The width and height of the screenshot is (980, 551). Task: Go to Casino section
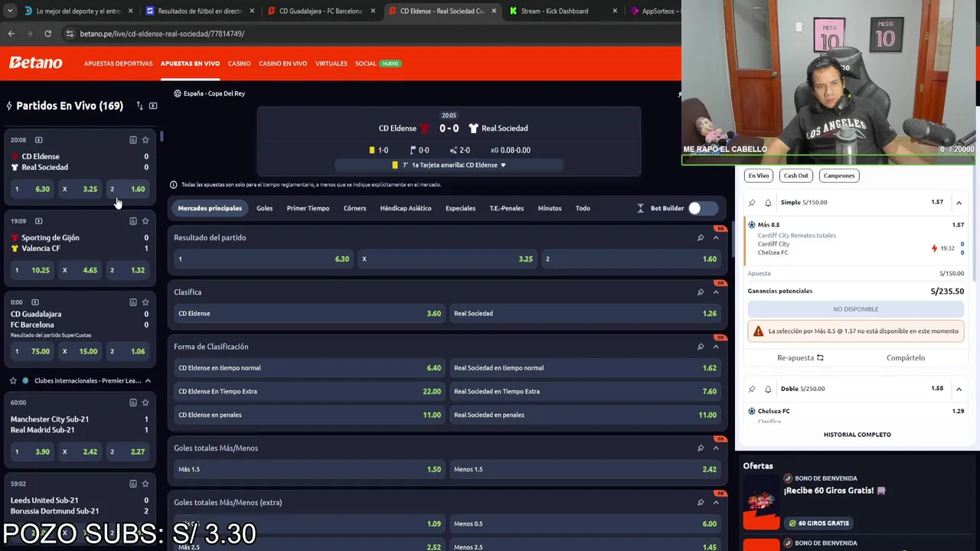click(x=239, y=64)
